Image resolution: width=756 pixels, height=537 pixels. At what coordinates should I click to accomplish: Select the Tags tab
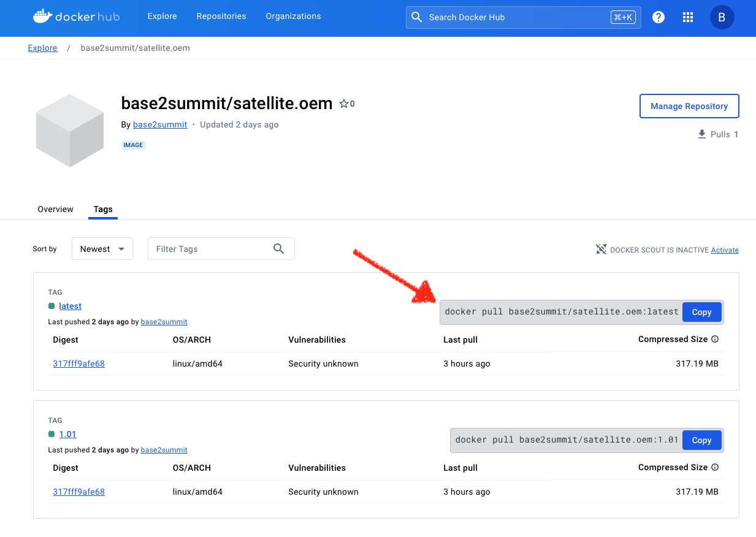coord(103,209)
